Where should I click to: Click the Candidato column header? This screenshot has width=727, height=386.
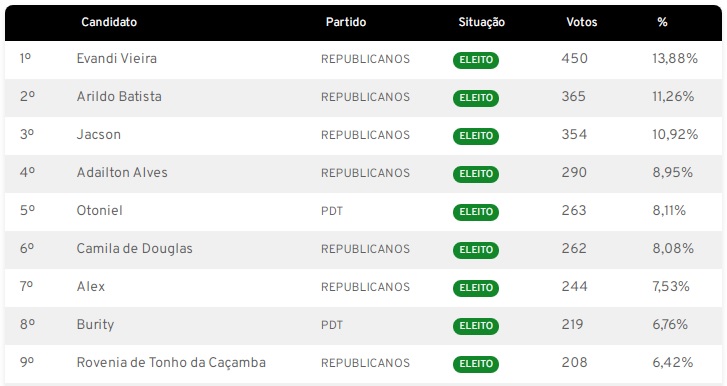[x=109, y=22]
